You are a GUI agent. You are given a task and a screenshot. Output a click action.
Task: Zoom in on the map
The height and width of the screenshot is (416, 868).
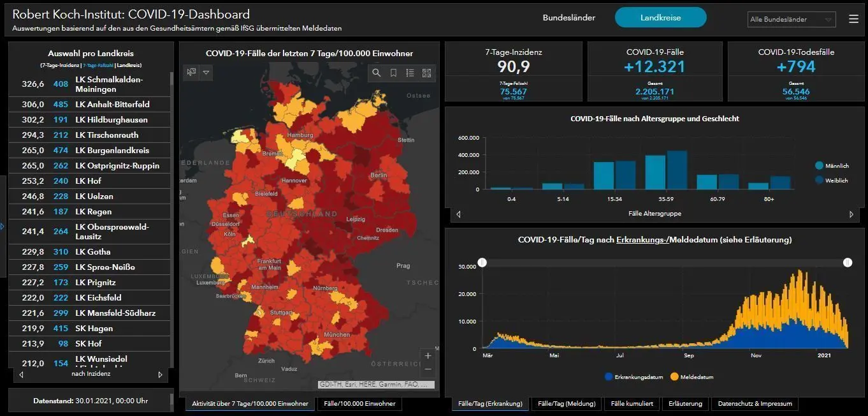[x=428, y=356]
